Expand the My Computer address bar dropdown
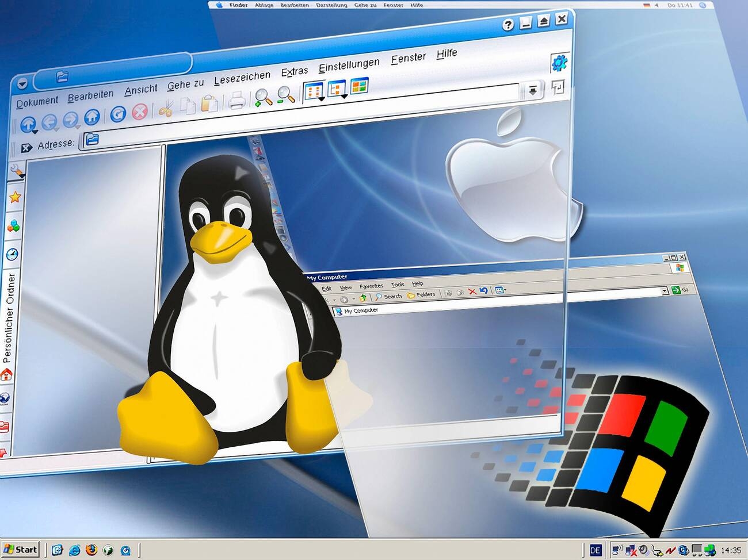 tap(665, 291)
